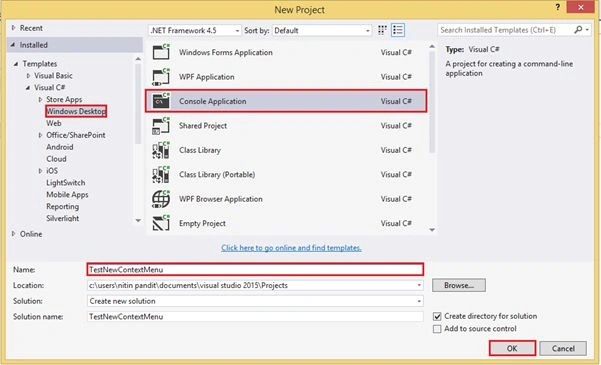Open the Location path dropdown
The height and width of the screenshot is (365, 601).
[419, 285]
